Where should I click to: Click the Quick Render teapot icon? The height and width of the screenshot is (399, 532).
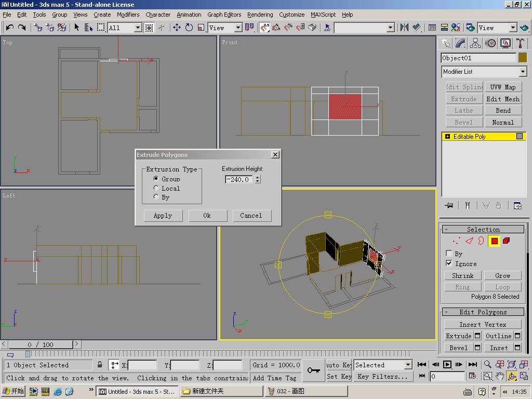pos(524,28)
